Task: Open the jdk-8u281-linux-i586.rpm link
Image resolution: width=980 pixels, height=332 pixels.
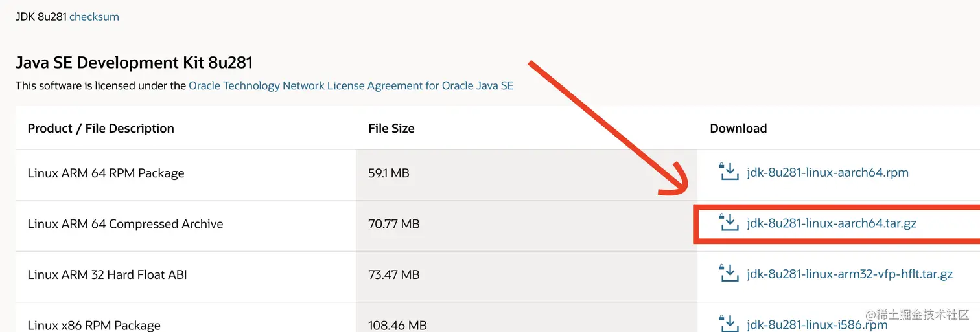Action: [x=817, y=325]
